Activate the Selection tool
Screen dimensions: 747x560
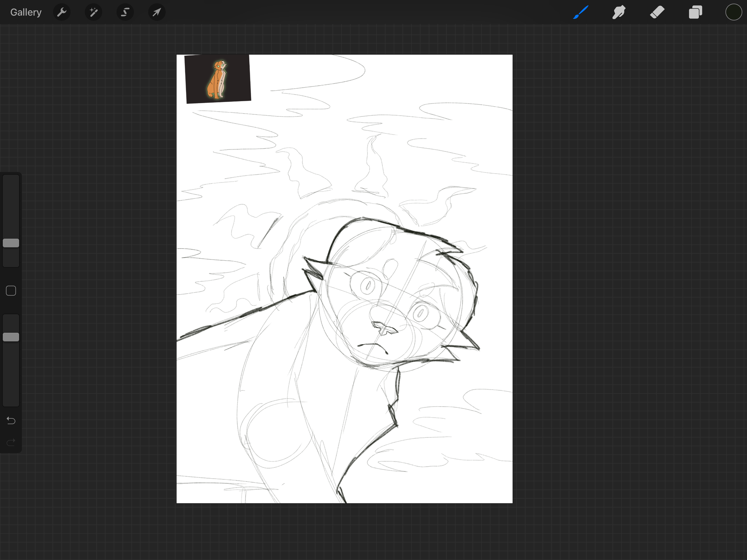point(125,12)
